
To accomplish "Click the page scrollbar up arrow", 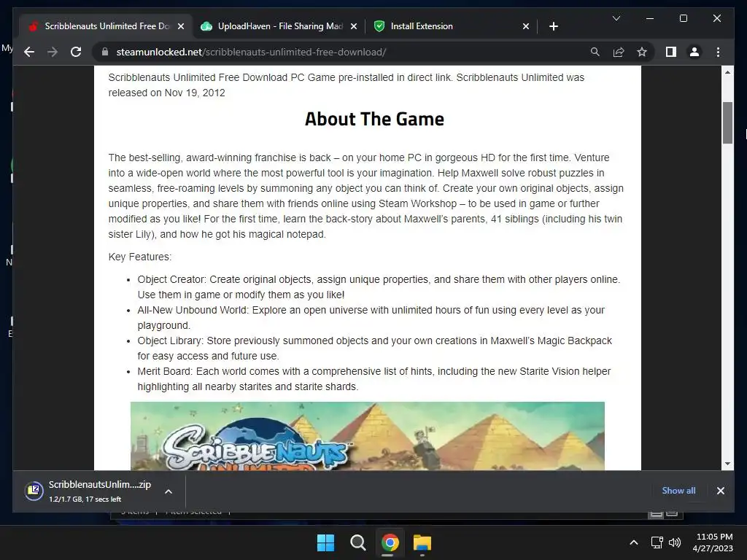I will (727, 72).
